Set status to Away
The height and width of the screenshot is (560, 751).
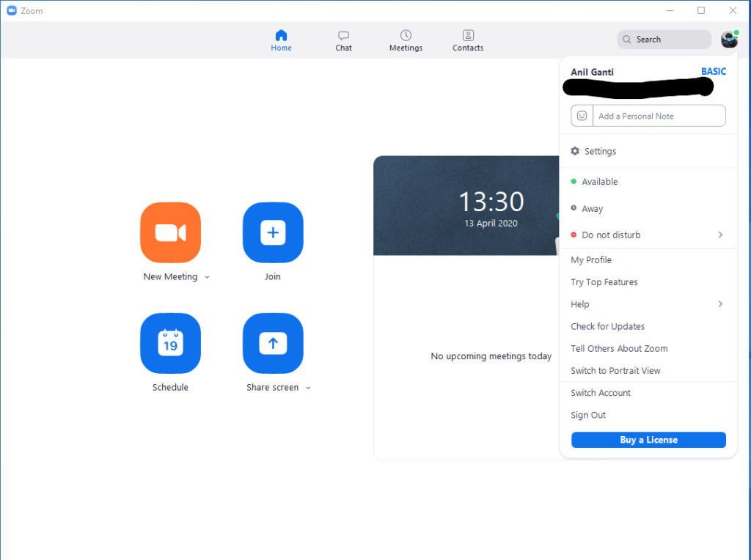click(x=648, y=209)
